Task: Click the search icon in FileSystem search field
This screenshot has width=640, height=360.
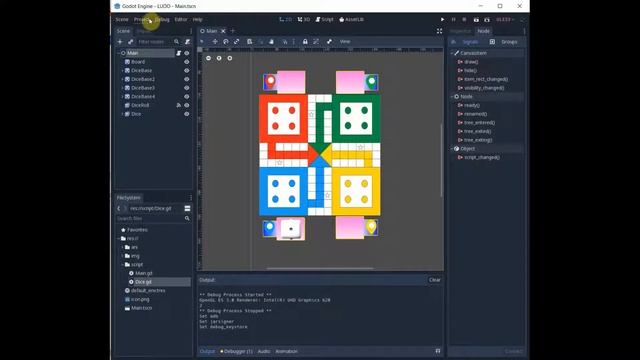Action: pos(187,218)
